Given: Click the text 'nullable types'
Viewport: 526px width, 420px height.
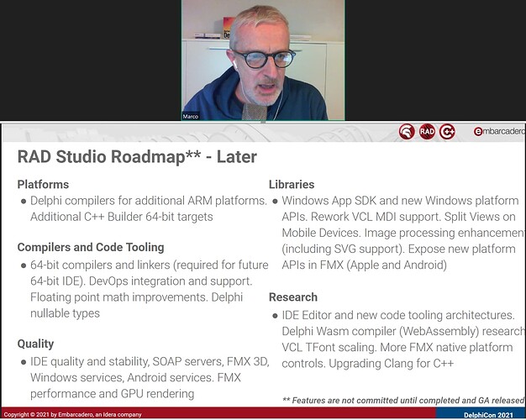Looking at the screenshot, I should click(65, 313).
